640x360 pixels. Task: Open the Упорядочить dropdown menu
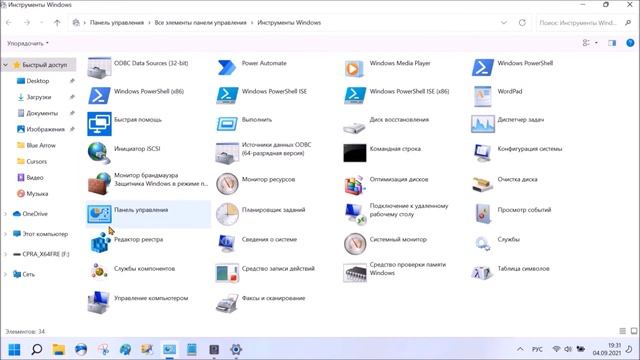click(x=28, y=43)
